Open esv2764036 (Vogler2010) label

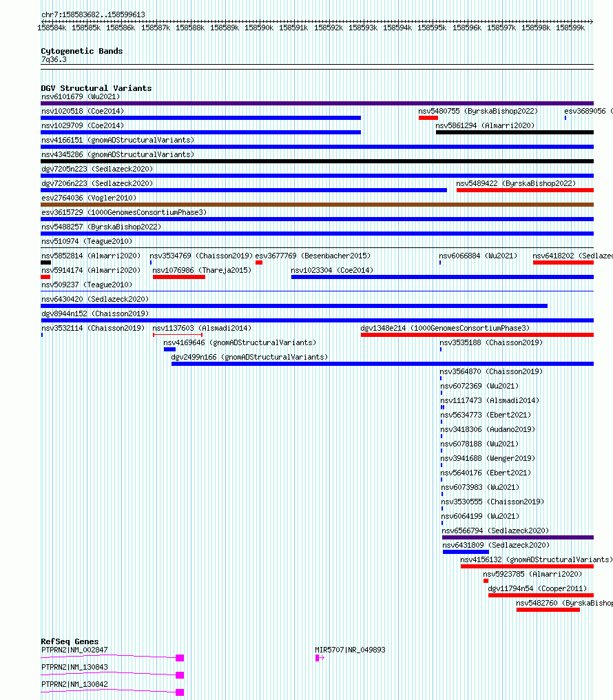pyautogui.click(x=89, y=198)
